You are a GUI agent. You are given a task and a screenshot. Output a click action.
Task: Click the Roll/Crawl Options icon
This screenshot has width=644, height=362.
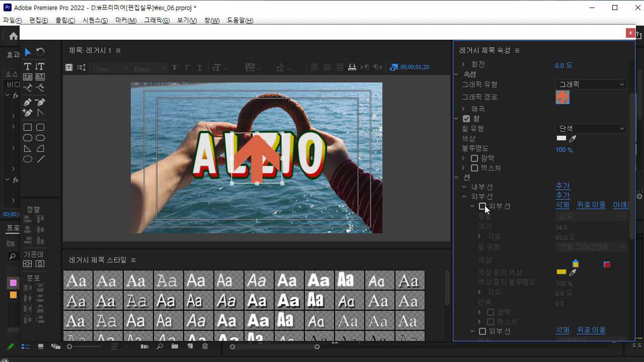82,67
